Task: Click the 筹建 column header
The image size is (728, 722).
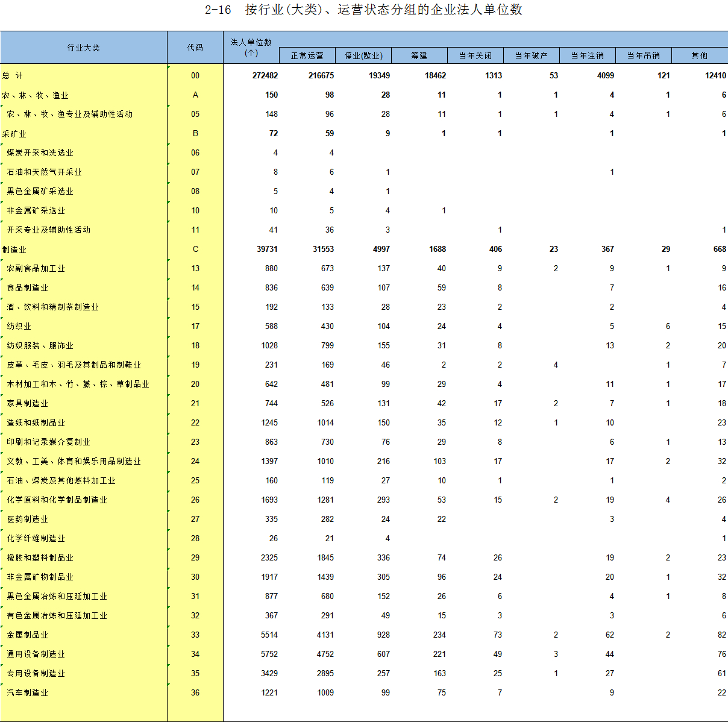Action: [419, 55]
